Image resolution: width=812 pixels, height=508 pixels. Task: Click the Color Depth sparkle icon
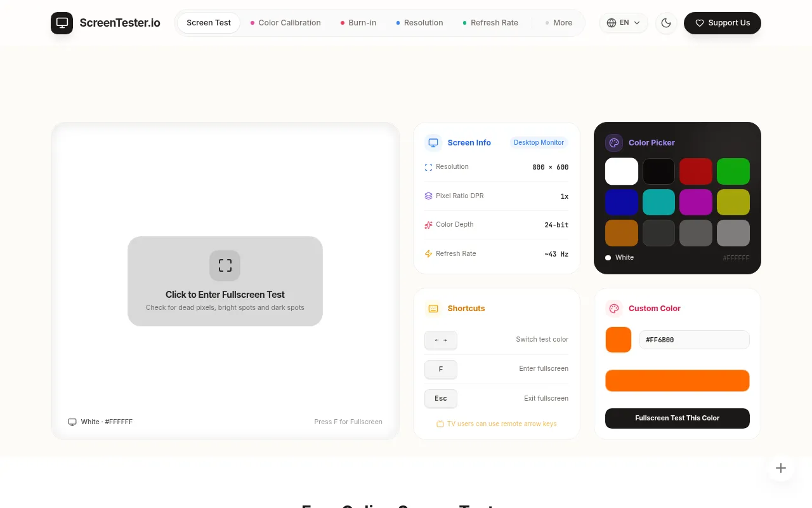click(428, 225)
